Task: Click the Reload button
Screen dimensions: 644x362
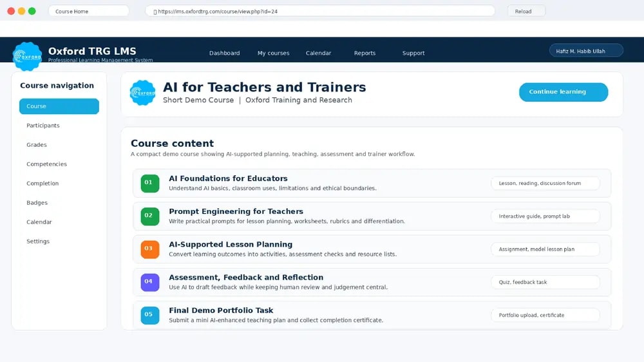Action: tap(527, 11)
